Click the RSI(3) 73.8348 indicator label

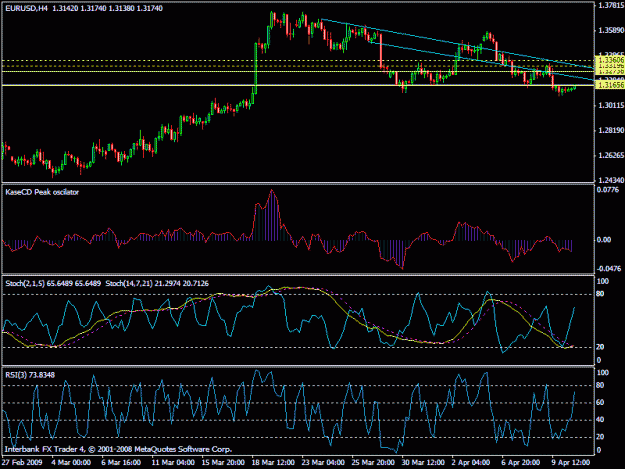tap(30, 375)
